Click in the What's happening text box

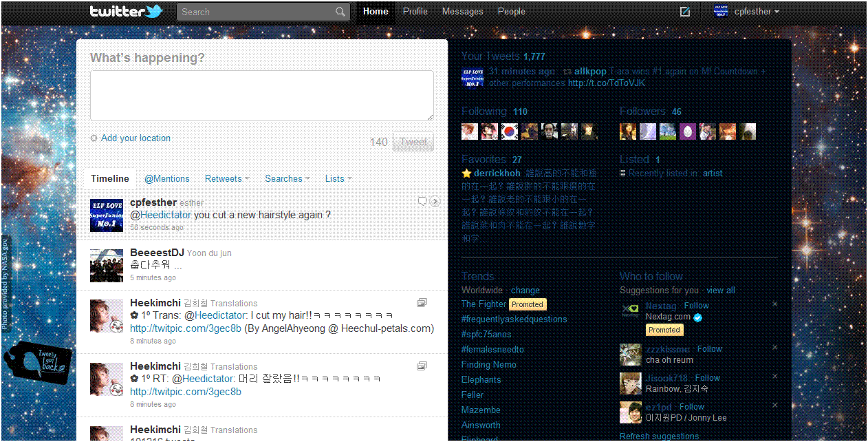click(x=262, y=96)
